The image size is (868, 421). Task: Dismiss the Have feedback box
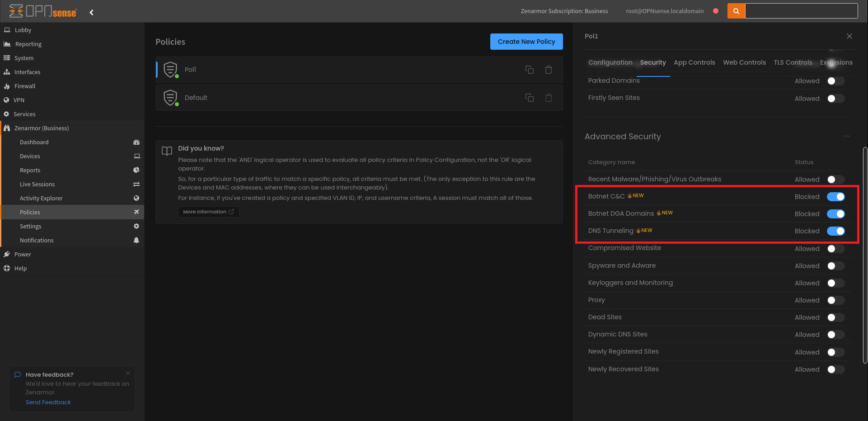128,373
